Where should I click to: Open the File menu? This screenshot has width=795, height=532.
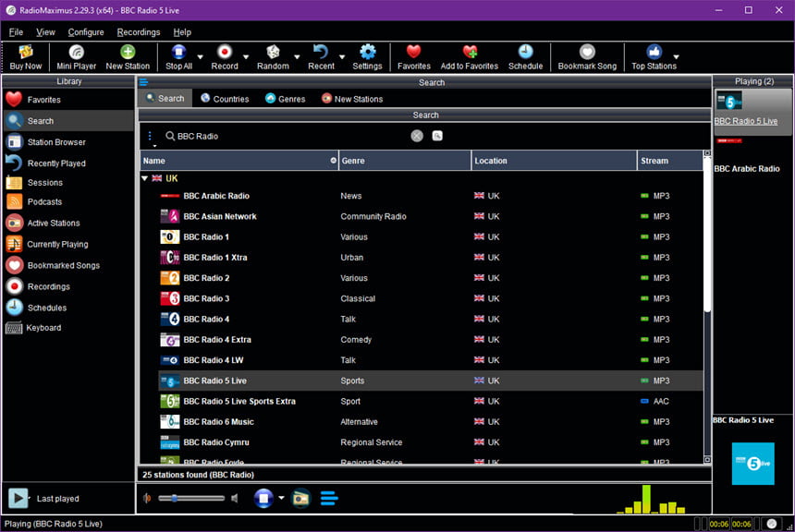pos(16,32)
